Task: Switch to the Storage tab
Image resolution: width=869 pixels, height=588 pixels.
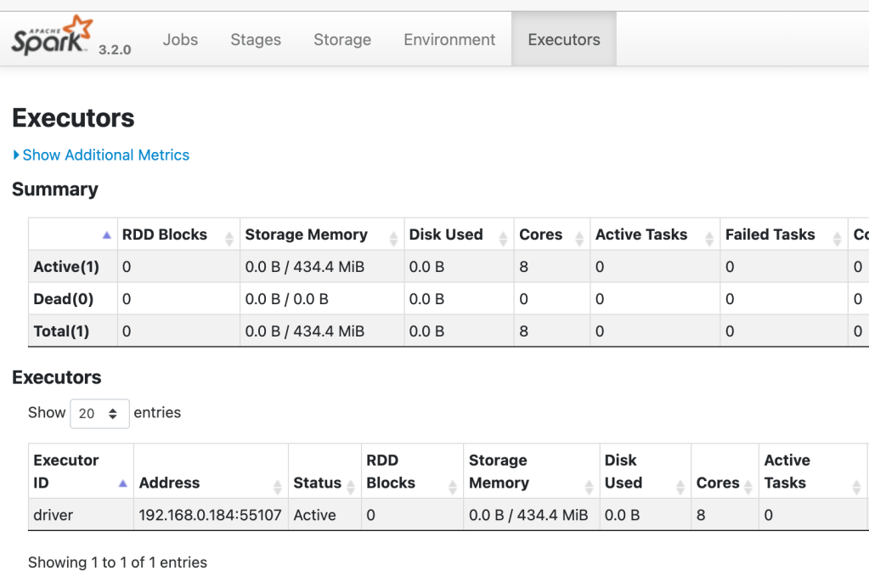Action: 342,39
